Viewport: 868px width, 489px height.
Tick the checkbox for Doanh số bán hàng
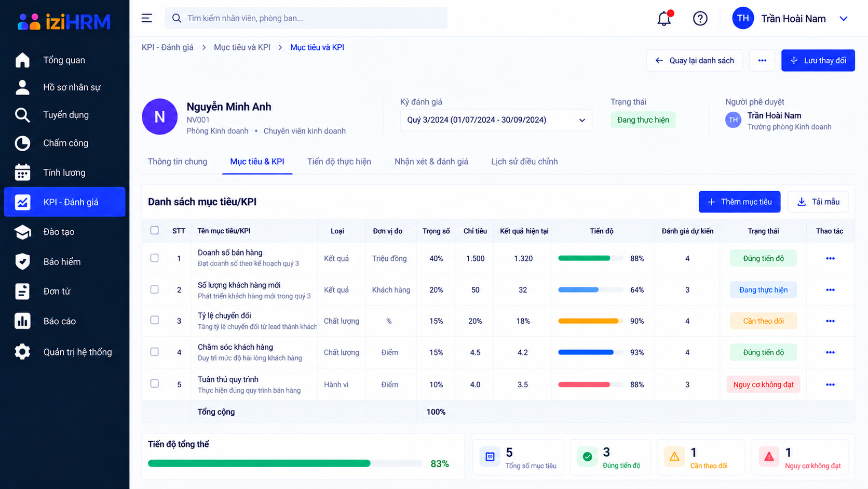point(155,258)
